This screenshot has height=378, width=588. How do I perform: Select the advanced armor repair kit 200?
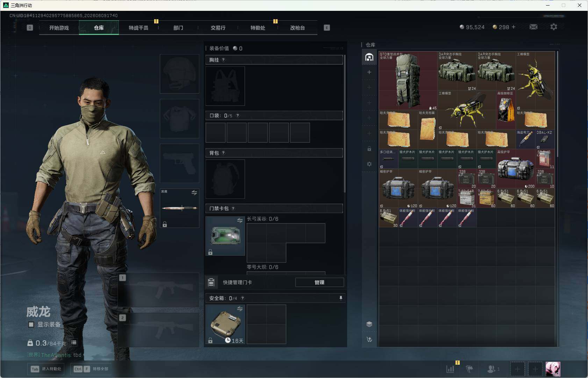pos(516,169)
